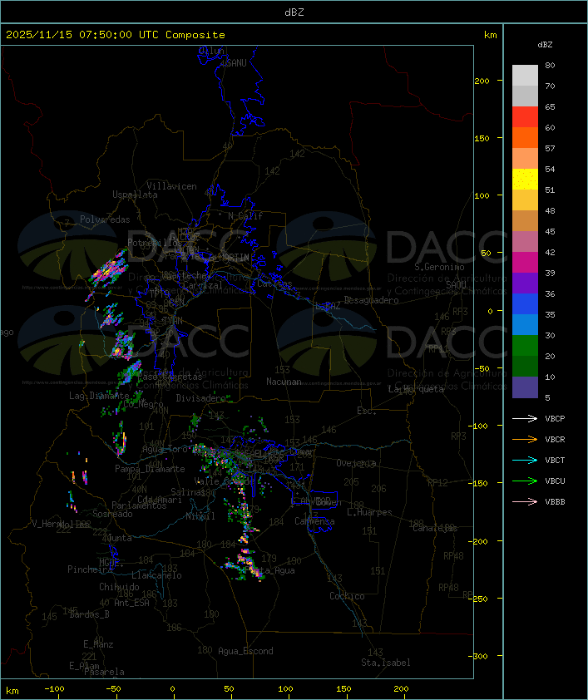Select the slate blue 5-10 dBZ swatch
Viewport: 588px width, 700px height.
click(525, 387)
